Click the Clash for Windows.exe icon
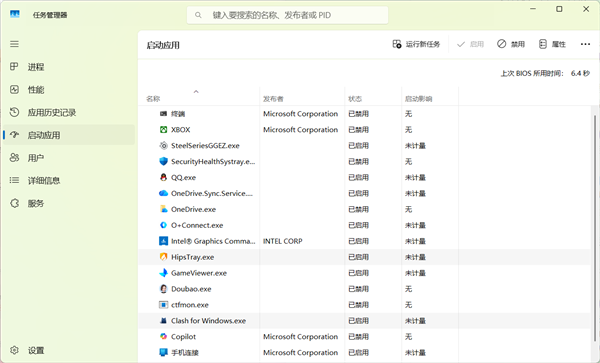Image resolution: width=600 pixels, height=363 pixels. pyautogui.click(x=163, y=321)
